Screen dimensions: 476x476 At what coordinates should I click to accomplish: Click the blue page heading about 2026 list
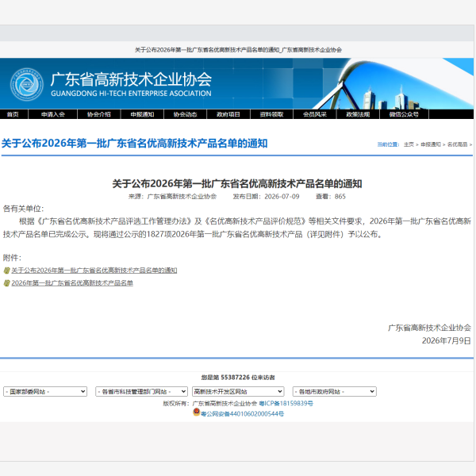point(135,144)
